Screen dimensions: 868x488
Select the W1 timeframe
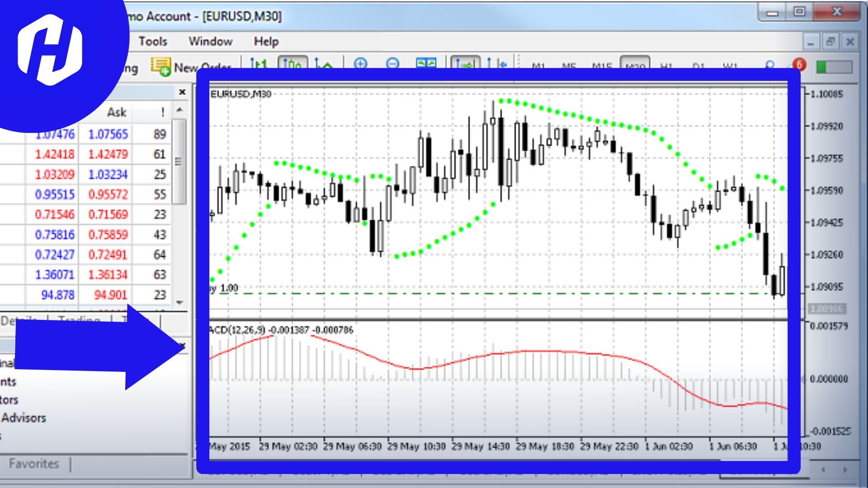tap(730, 66)
